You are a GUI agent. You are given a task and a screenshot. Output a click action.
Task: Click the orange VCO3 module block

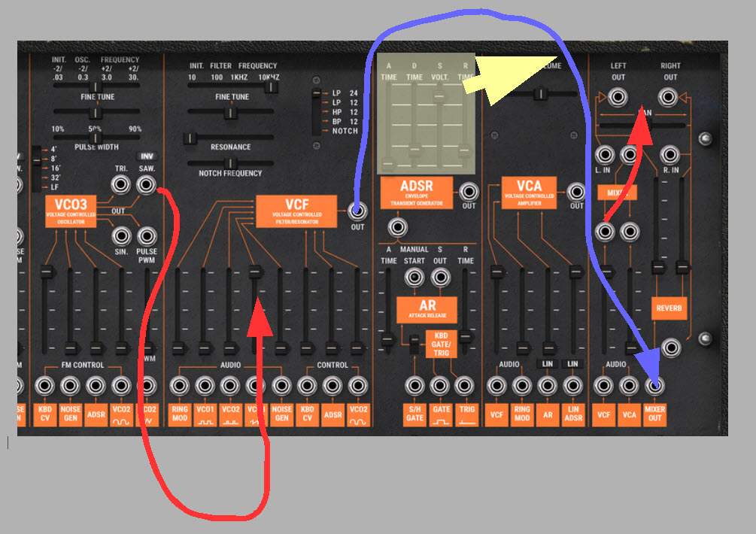[71, 211]
